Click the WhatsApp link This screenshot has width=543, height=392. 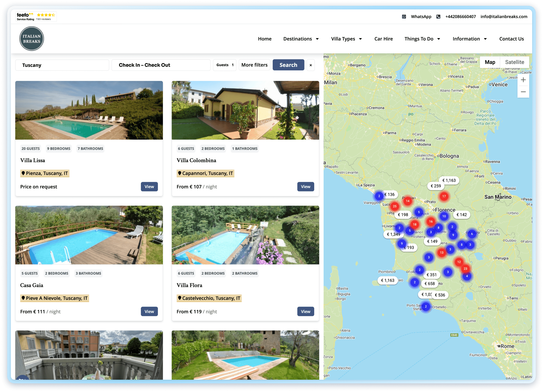coord(421,17)
